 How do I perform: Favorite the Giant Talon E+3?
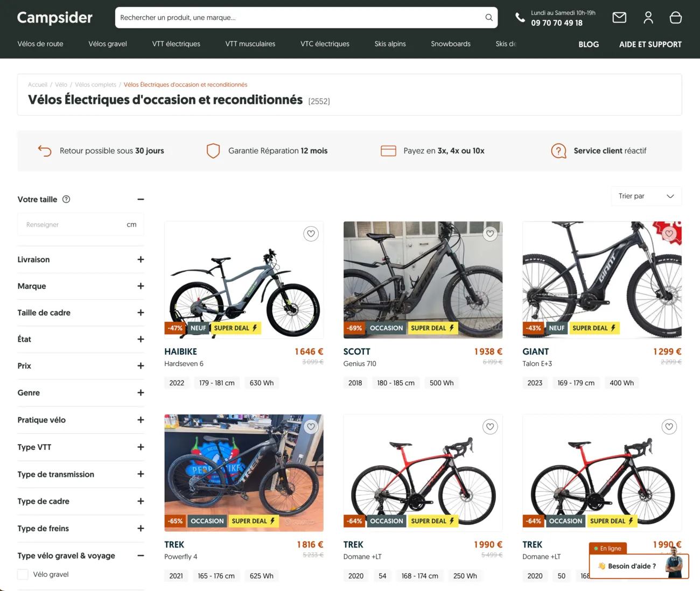click(x=669, y=234)
